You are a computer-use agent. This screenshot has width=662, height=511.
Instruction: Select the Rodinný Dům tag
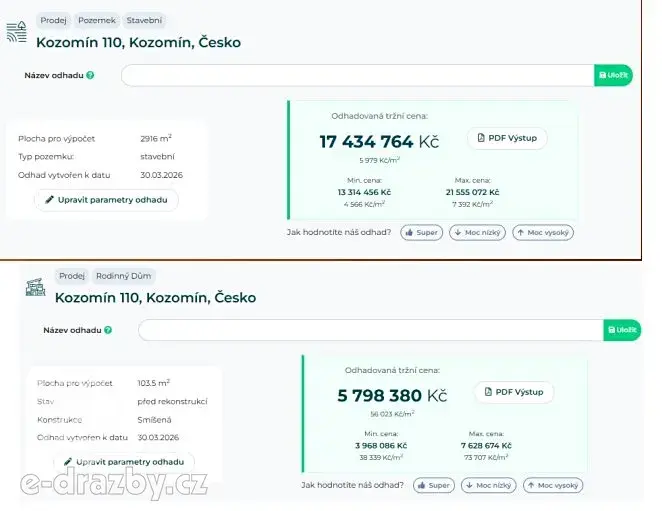124,276
